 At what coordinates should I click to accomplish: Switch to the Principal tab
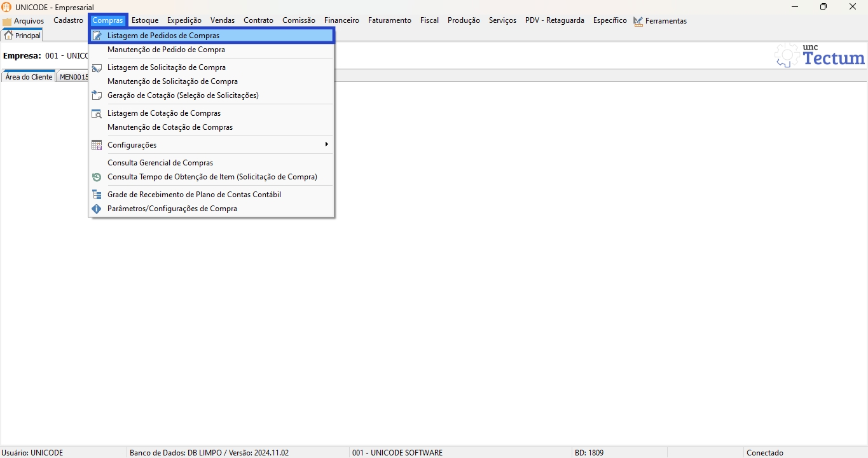click(22, 36)
